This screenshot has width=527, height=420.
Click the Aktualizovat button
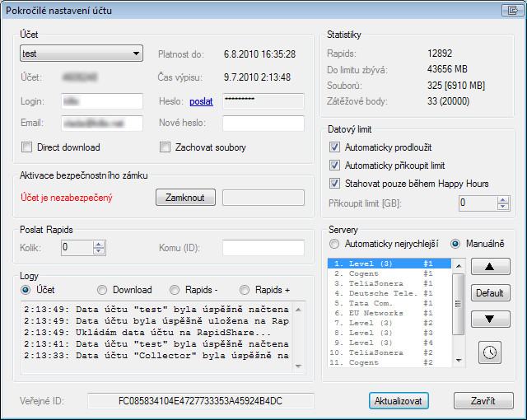click(x=399, y=401)
